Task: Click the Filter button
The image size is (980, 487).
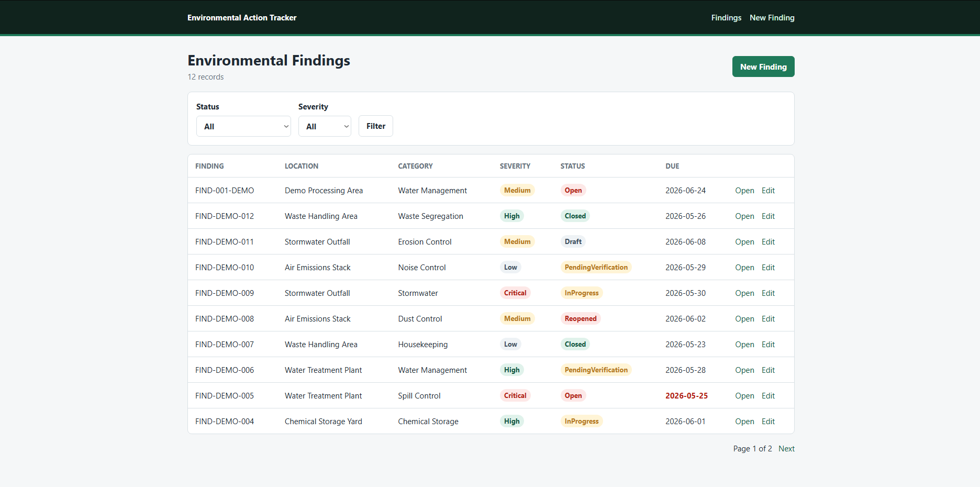Action: coord(376,126)
